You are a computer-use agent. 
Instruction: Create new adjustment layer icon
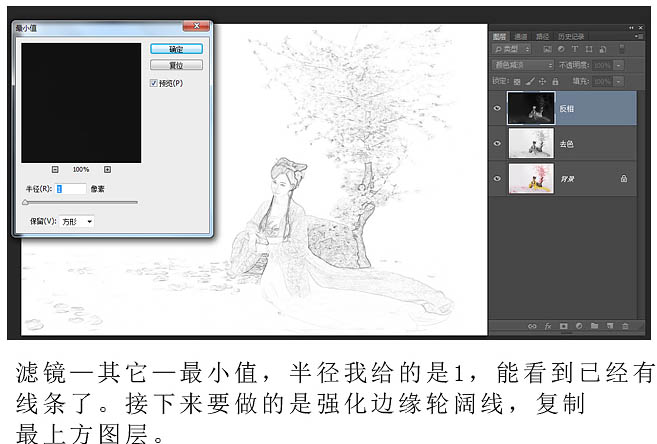[x=578, y=325]
